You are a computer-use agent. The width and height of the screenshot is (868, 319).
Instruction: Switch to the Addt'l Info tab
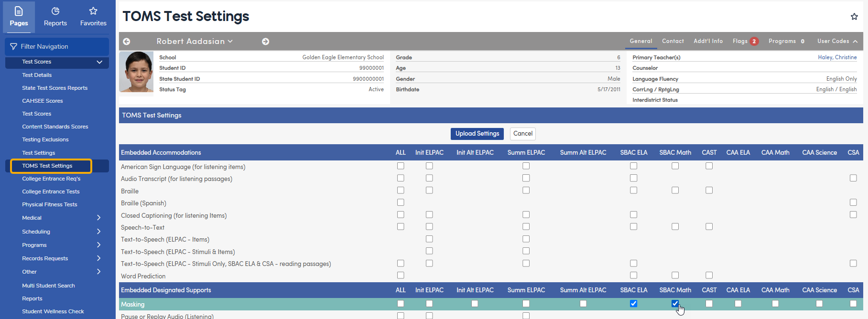pos(708,41)
